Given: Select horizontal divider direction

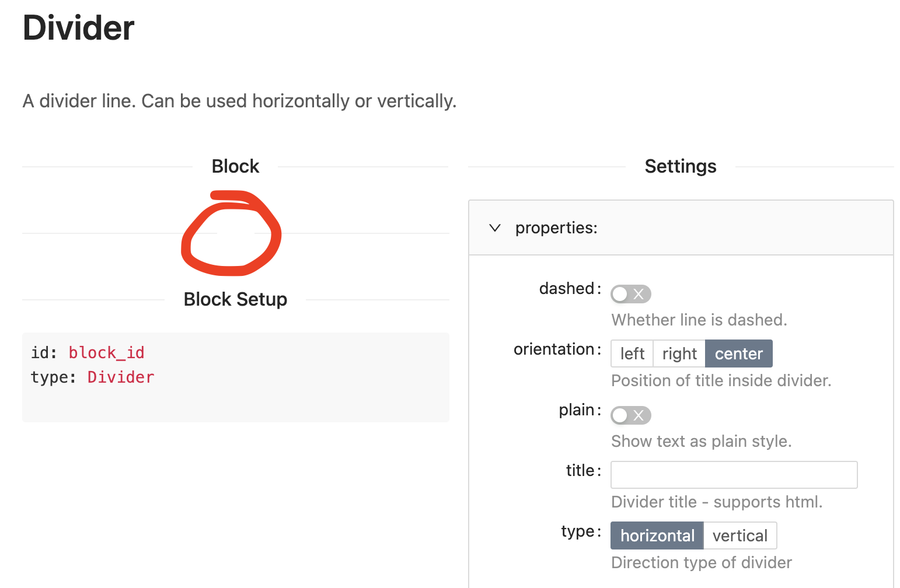Looking at the screenshot, I should point(657,535).
